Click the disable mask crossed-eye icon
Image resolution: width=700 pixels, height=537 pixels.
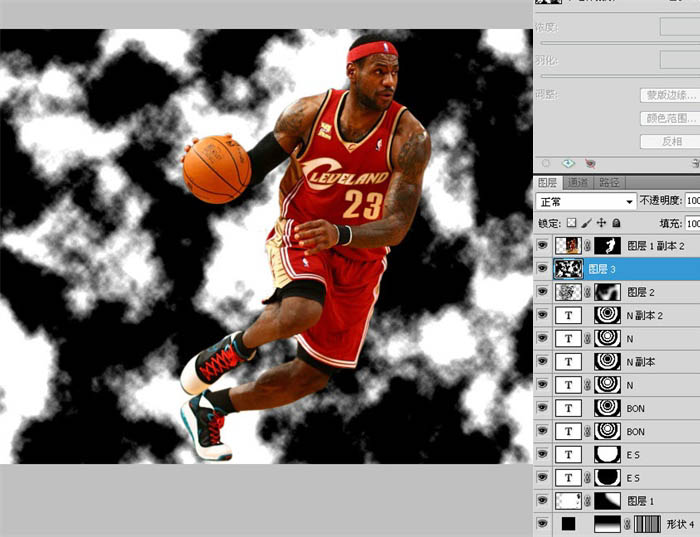(x=590, y=164)
